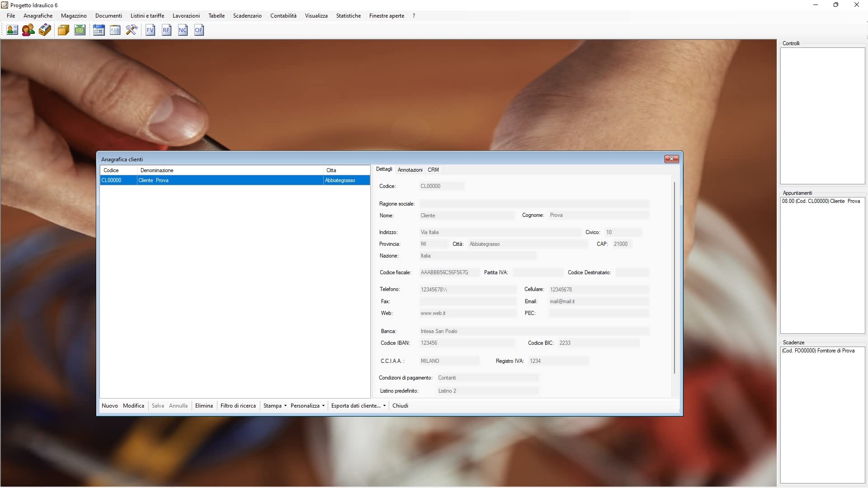The image size is (868, 488).
Task: Click the Filtro di ricerca button
Action: coord(238,406)
